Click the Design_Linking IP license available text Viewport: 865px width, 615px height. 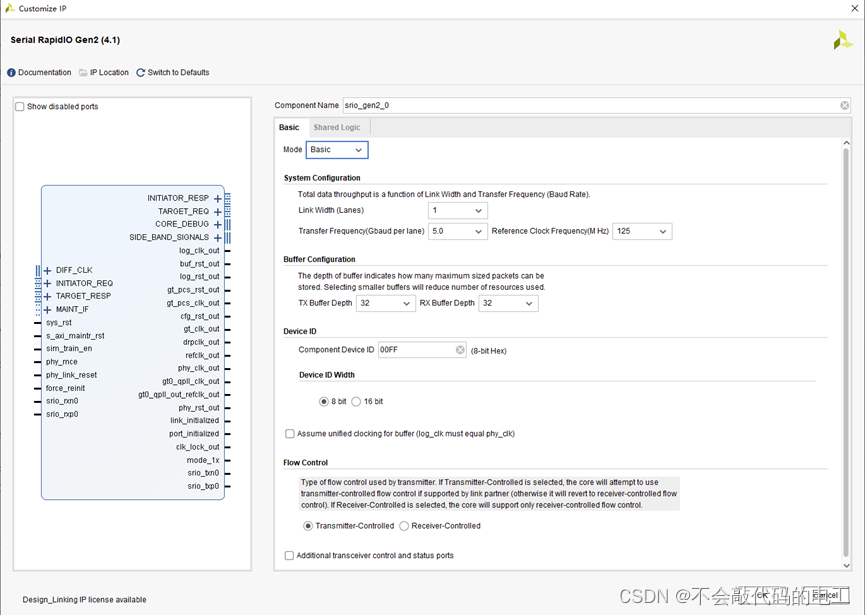click(x=84, y=600)
